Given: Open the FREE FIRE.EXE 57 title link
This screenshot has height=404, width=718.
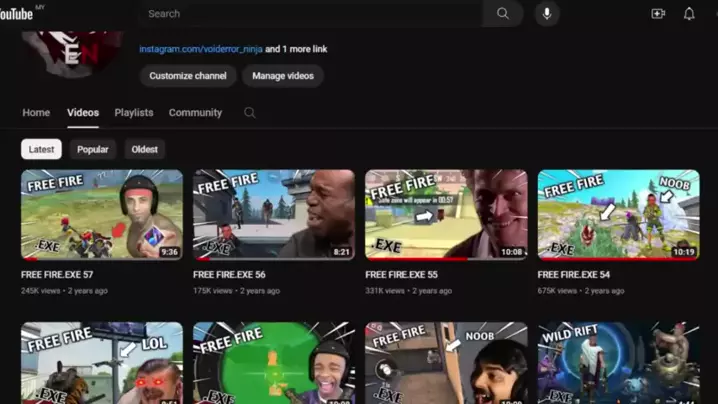Looking at the screenshot, I should point(57,275).
